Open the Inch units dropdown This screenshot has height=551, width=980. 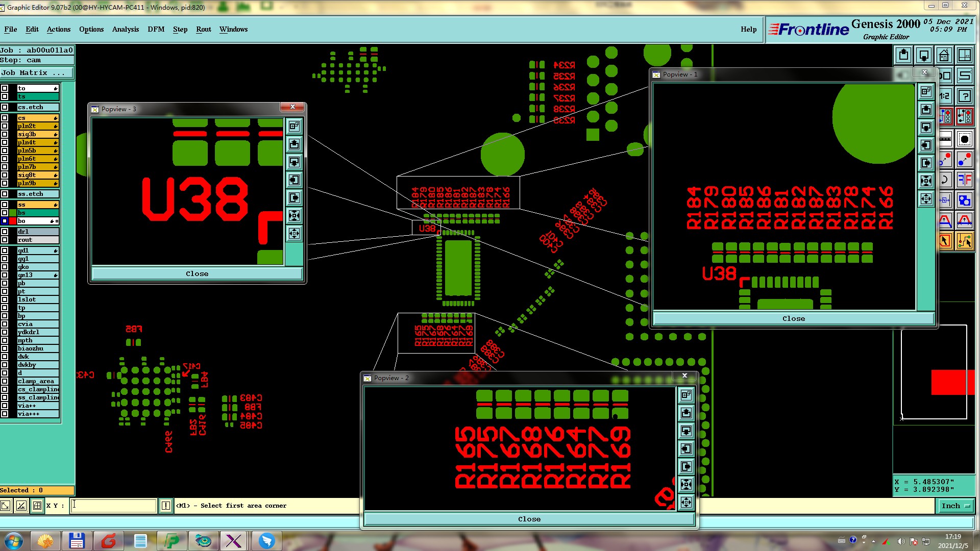955,506
